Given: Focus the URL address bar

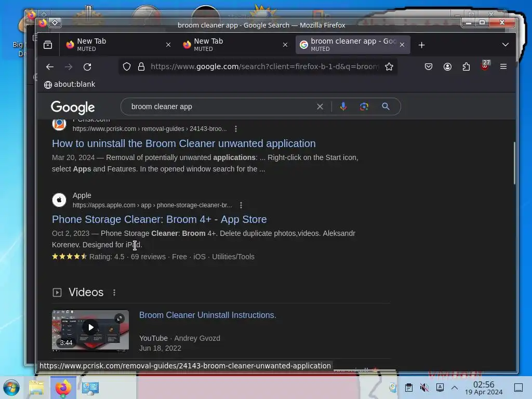Looking at the screenshot, I should point(264,66).
